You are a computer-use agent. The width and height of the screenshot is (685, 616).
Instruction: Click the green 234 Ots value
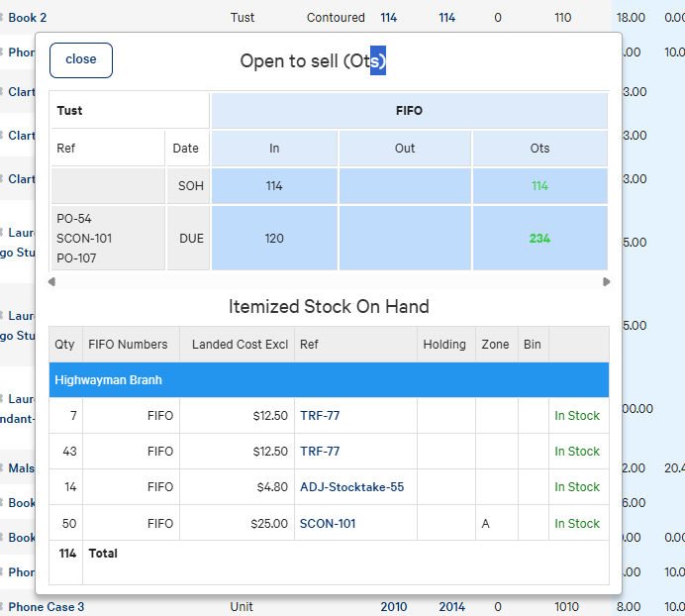[539, 239]
